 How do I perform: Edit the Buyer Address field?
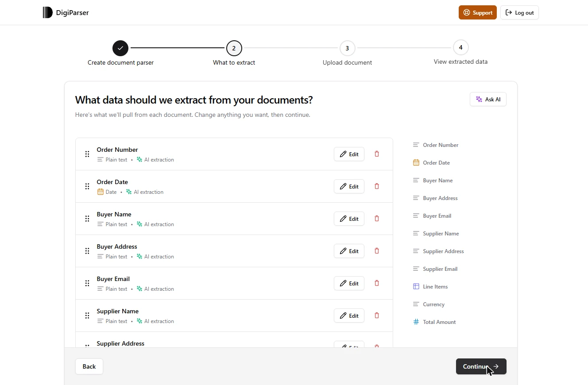(x=349, y=251)
